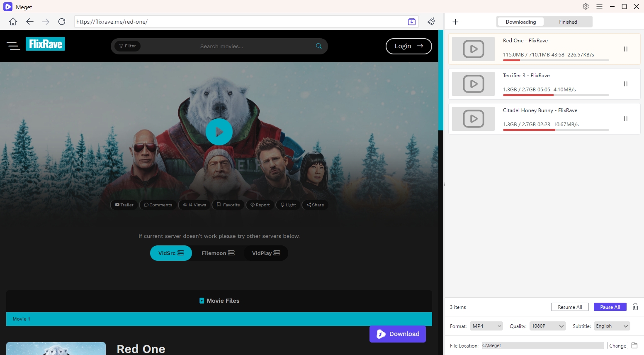This screenshot has width=644, height=355.
Task: Open the Meget hamburger menu
Action: coord(599,7)
